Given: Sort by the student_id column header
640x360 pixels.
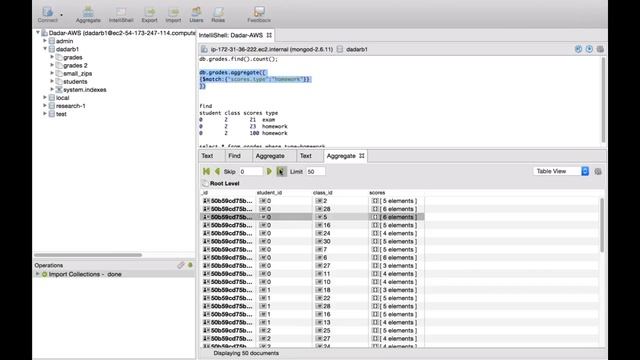Looking at the screenshot, I should (269, 192).
